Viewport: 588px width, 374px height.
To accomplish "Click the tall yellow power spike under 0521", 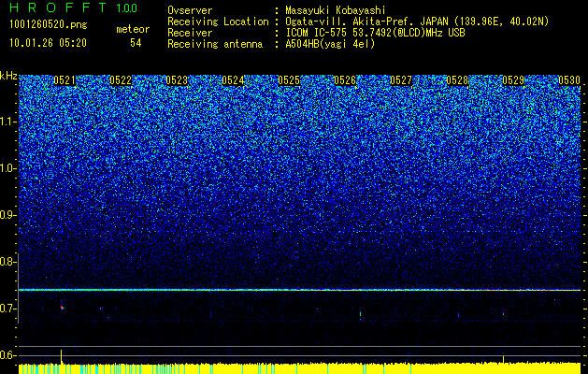I will (x=61, y=356).
